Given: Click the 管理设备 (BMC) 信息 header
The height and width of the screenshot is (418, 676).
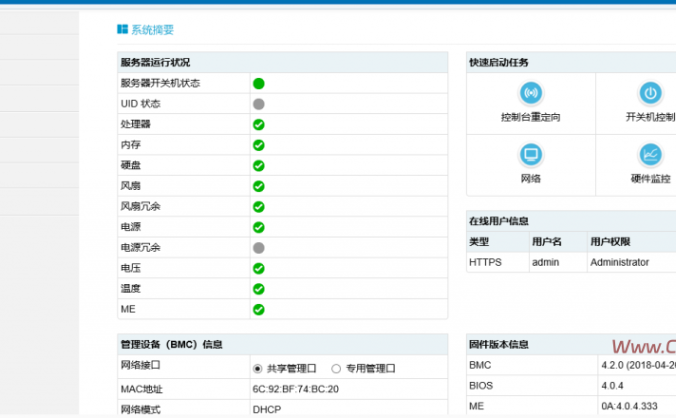Looking at the screenshot, I should pos(282,344).
